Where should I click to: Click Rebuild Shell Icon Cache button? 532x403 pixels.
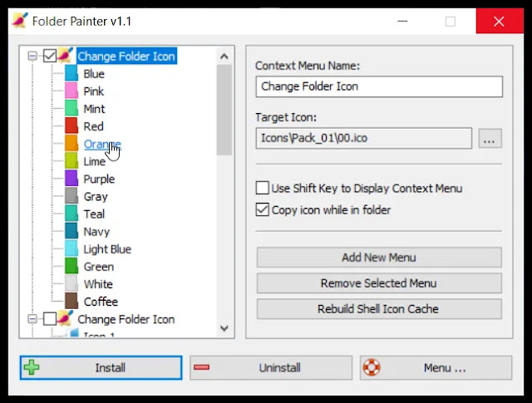[x=379, y=309]
